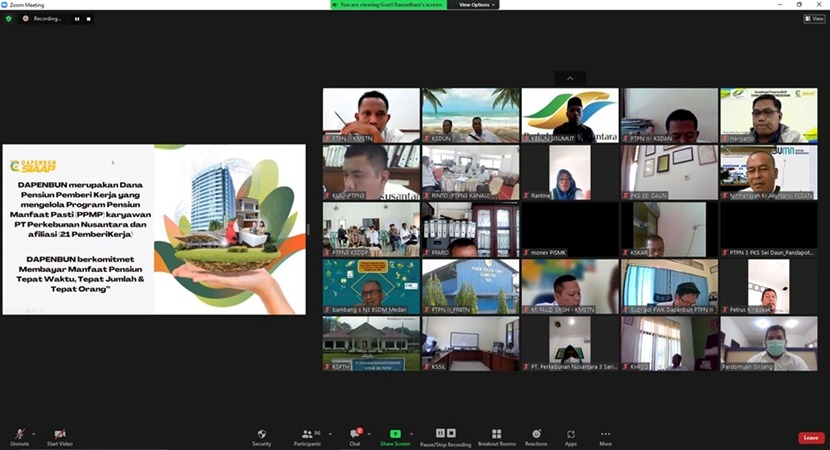Expand audio options arrow beside Unmute
830x450 pixels.
point(34,433)
